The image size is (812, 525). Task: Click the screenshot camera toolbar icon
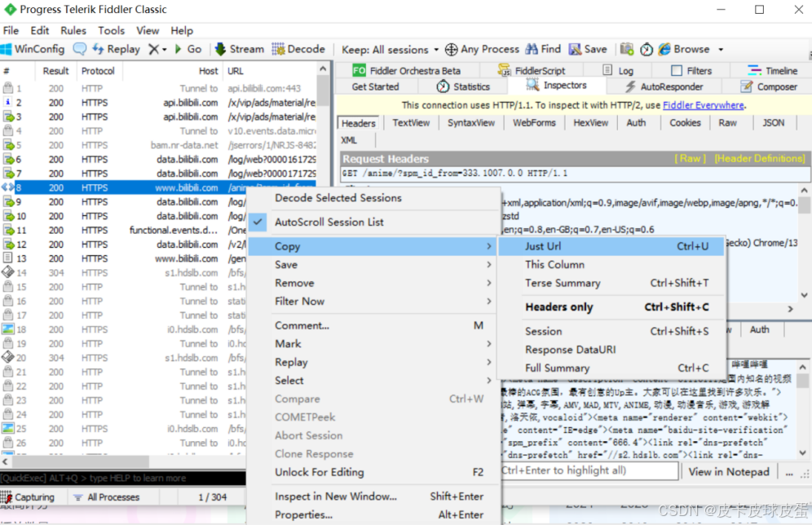(x=627, y=49)
